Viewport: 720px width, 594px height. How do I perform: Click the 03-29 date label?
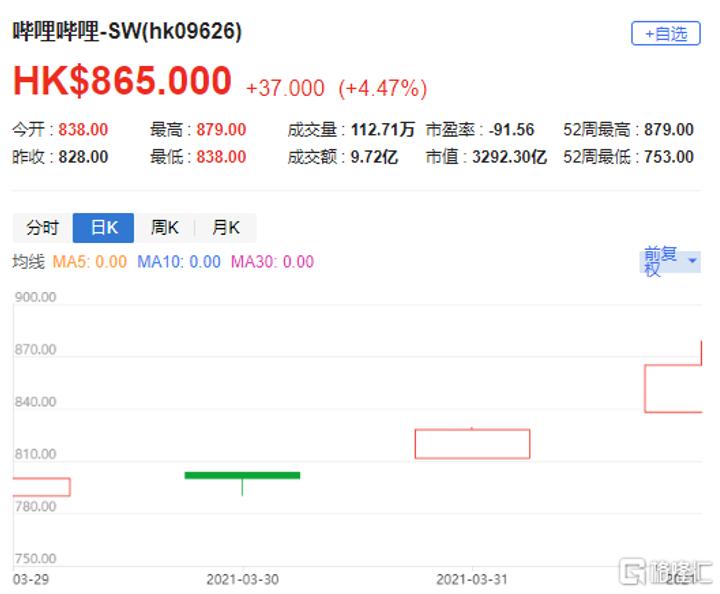(31, 579)
